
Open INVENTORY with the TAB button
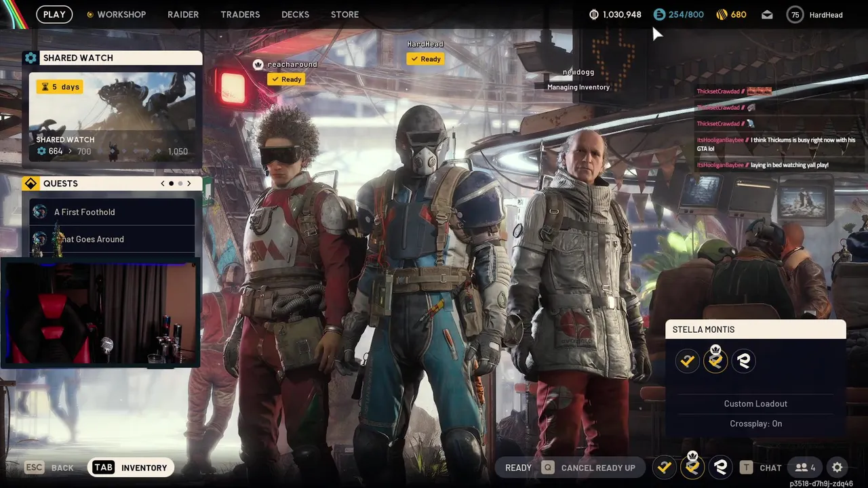point(131,468)
